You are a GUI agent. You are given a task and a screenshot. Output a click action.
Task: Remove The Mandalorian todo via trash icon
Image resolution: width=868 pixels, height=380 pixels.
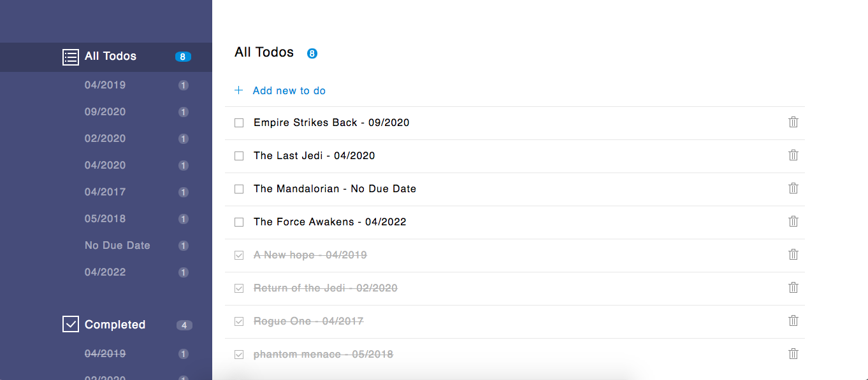793,188
